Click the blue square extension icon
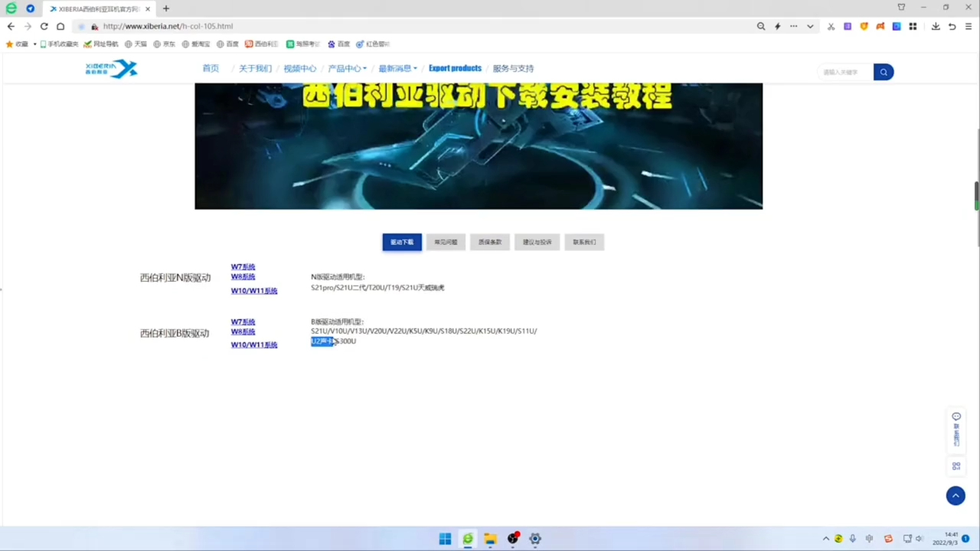The image size is (980, 551). (897, 26)
